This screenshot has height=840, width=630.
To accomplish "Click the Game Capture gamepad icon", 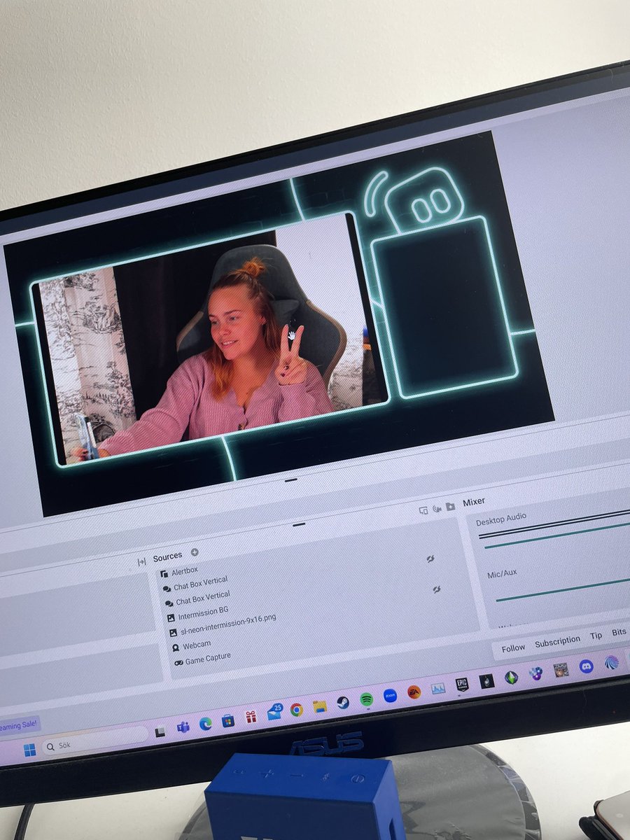I will pyautogui.click(x=178, y=662).
